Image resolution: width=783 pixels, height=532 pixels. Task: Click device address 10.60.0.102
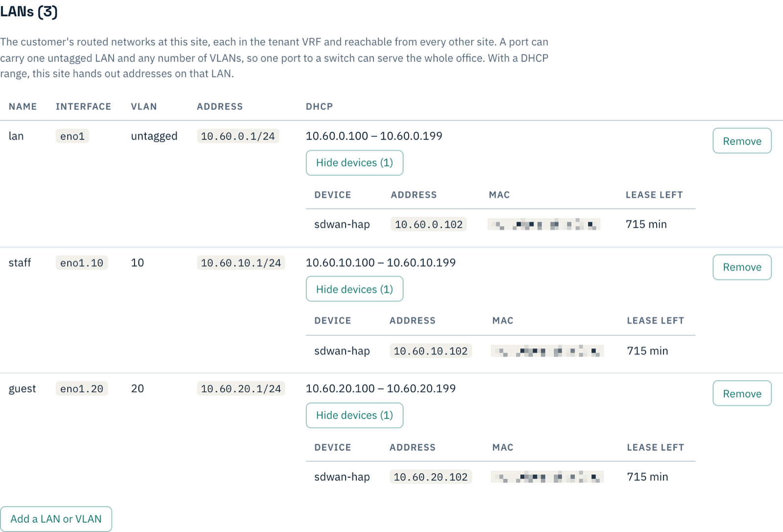tap(429, 224)
